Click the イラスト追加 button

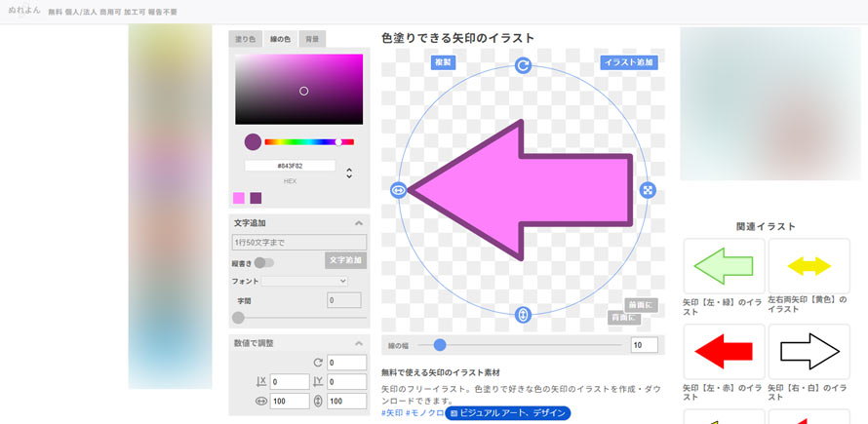(629, 62)
